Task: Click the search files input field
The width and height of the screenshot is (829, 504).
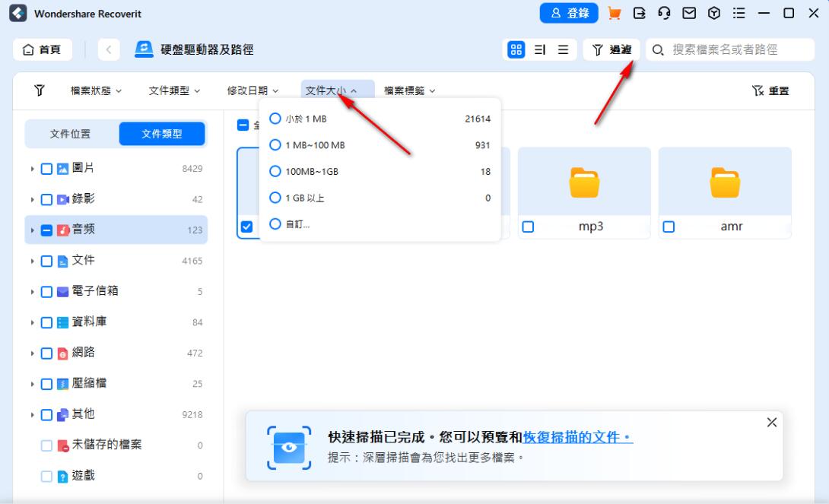Action: [730, 49]
